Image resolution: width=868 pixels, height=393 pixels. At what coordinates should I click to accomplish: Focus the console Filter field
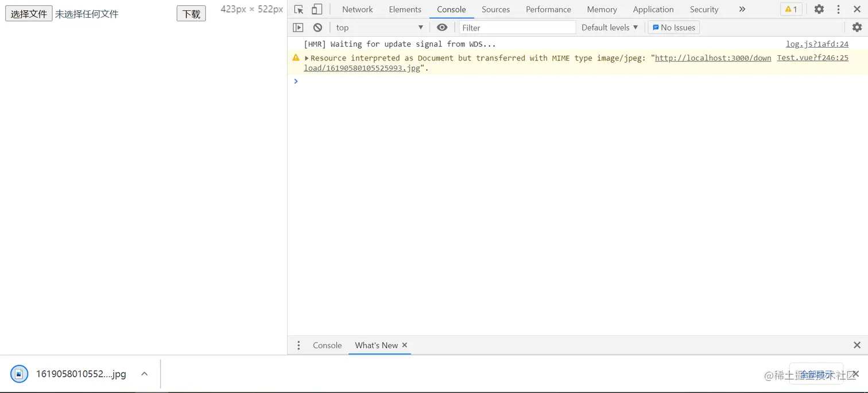pos(517,28)
